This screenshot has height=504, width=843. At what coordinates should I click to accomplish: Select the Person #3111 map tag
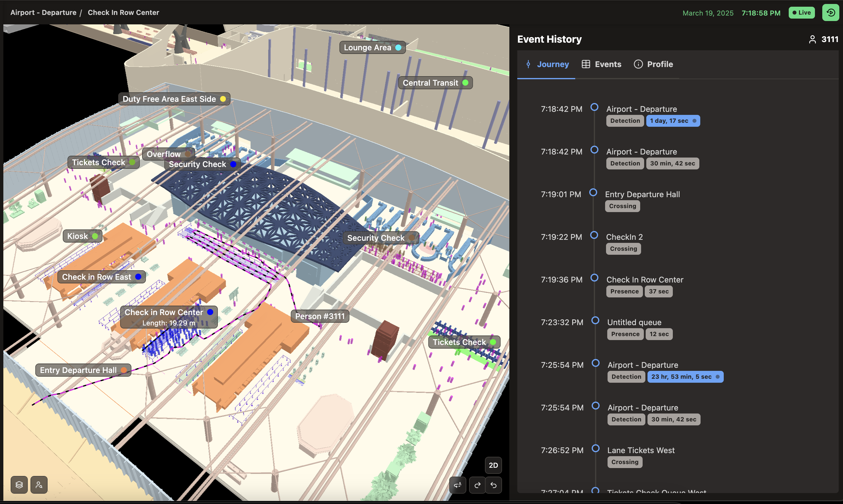(x=320, y=316)
